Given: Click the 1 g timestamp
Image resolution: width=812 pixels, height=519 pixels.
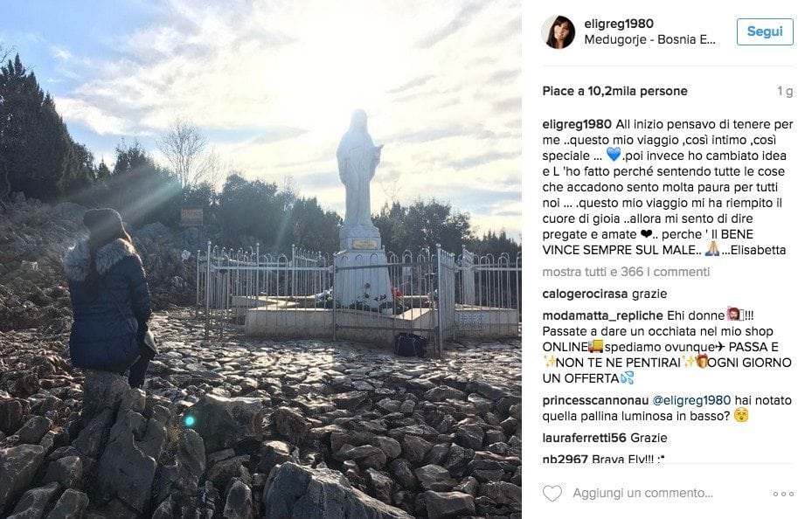Looking at the screenshot, I should [785, 91].
